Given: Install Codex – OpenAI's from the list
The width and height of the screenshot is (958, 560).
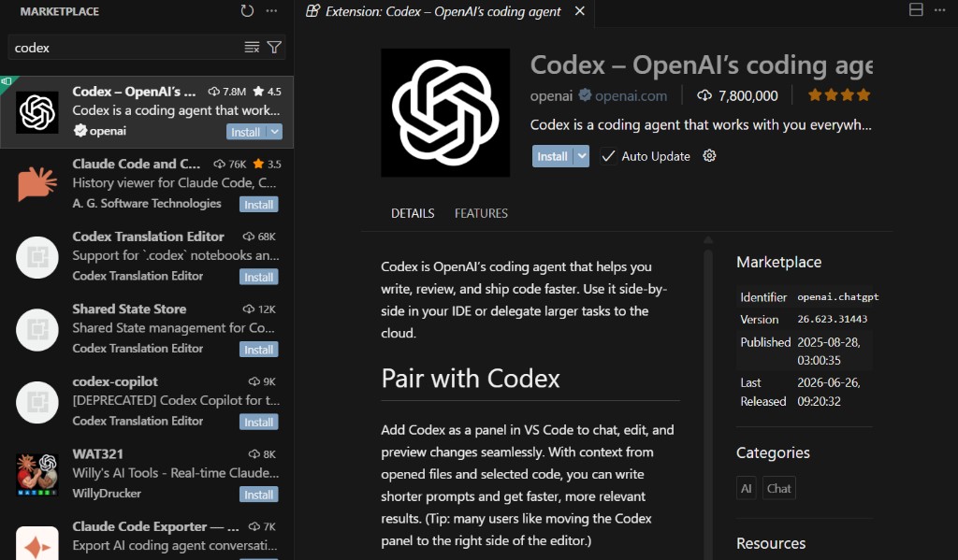Looking at the screenshot, I should [246, 132].
